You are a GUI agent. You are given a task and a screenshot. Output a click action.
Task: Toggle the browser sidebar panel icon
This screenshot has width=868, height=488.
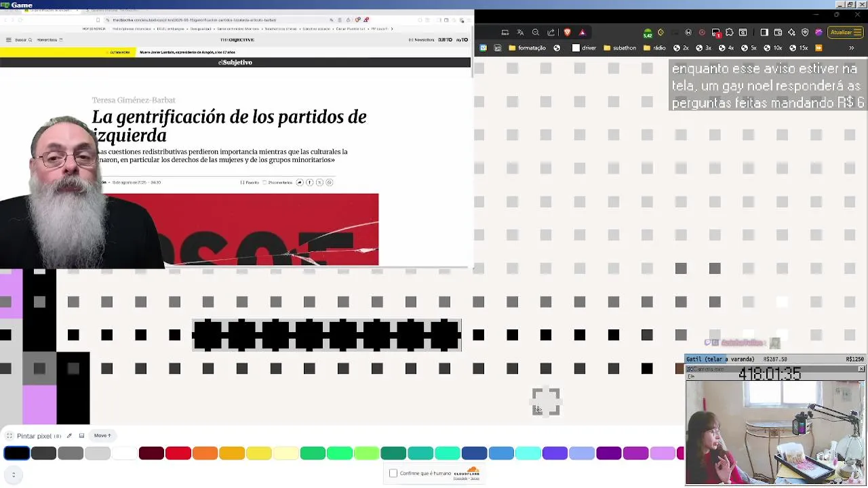[x=764, y=32]
